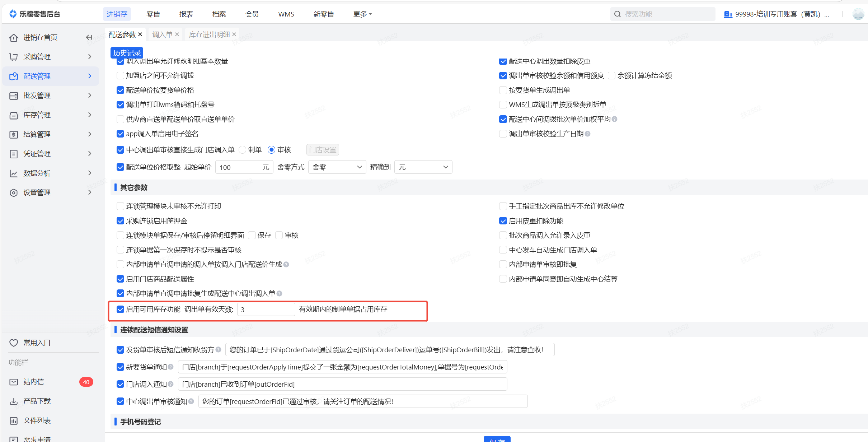
Task: Click the 常用入口 heart icon
Action: point(14,343)
